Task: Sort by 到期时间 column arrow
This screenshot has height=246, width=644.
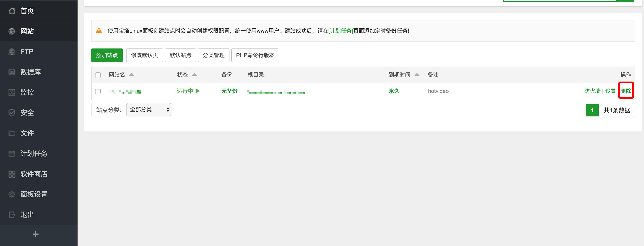Action: click(x=417, y=75)
